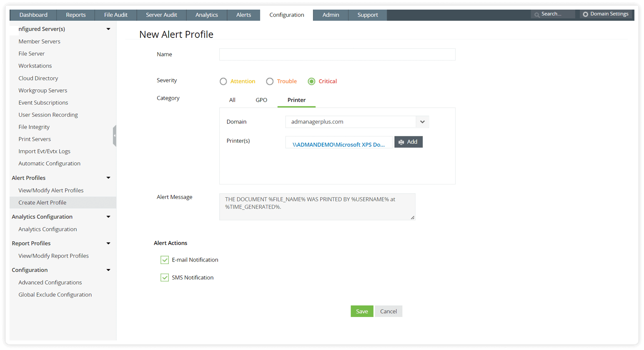Click the alert message resize grip
This screenshot has width=644, height=350.
(413, 217)
